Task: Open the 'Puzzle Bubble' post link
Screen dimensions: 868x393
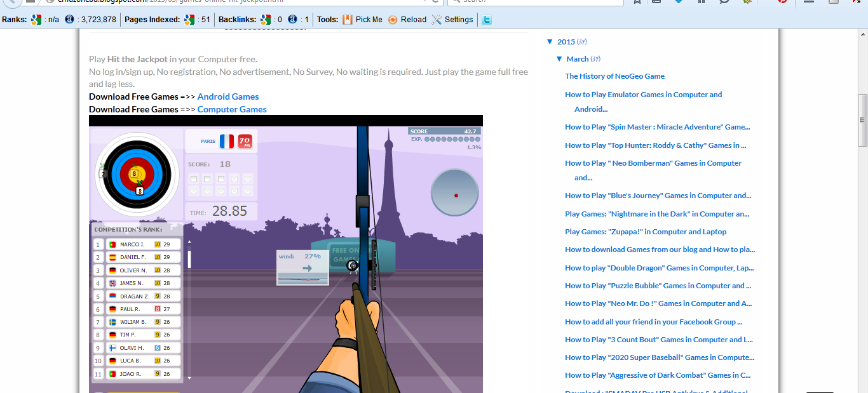Action: pyautogui.click(x=658, y=286)
